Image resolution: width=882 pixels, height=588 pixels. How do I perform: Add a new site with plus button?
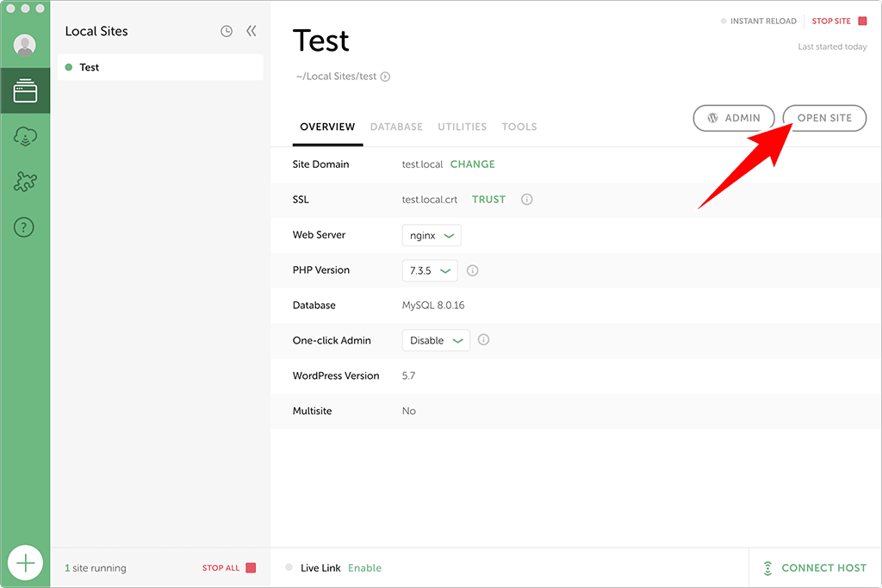tap(25, 563)
